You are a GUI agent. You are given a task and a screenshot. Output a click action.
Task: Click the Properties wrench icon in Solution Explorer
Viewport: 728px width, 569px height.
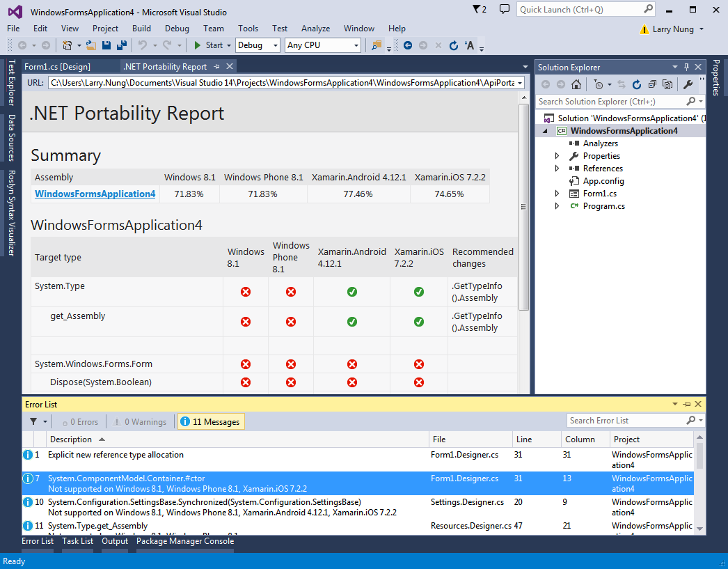click(x=688, y=84)
